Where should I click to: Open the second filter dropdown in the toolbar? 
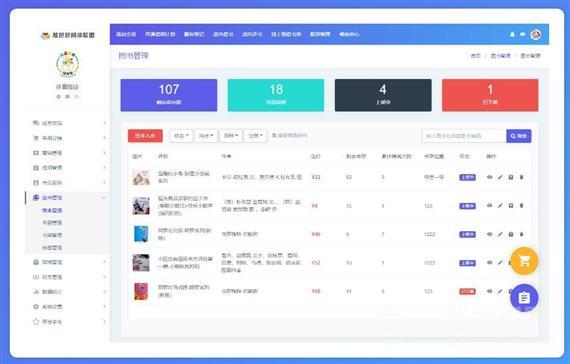[x=206, y=136]
